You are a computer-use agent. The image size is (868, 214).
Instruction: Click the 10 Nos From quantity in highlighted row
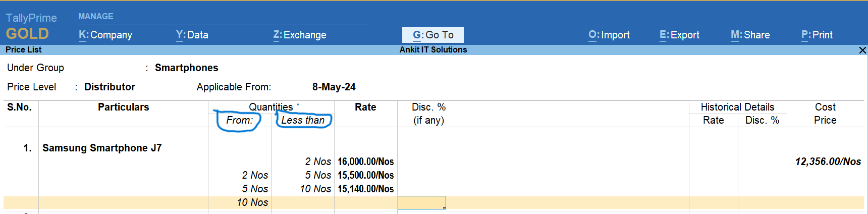point(252,202)
